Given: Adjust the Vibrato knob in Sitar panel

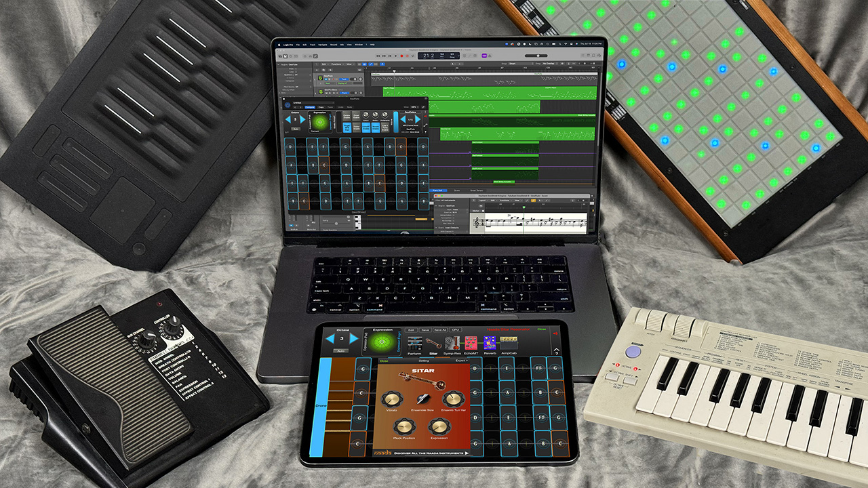Looking at the screenshot, I should point(393,399).
